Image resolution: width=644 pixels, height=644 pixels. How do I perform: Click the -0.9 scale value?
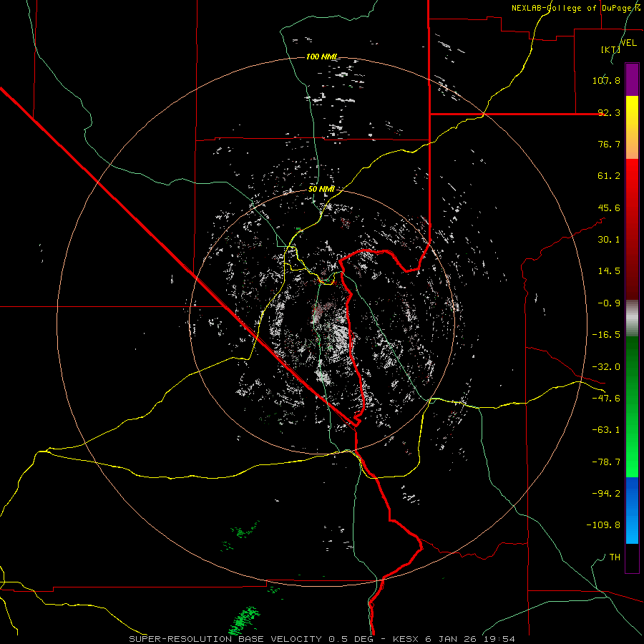[609, 303]
